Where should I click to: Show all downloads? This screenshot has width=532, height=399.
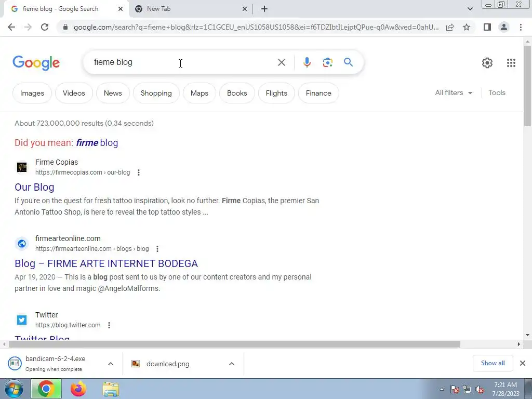(x=493, y=363)
